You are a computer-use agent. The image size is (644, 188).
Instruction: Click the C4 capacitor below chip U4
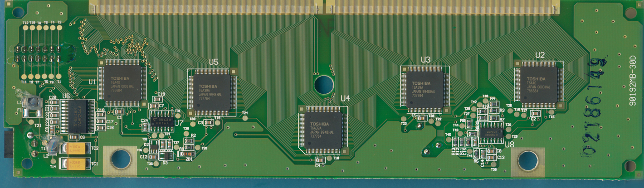[320, 159]
